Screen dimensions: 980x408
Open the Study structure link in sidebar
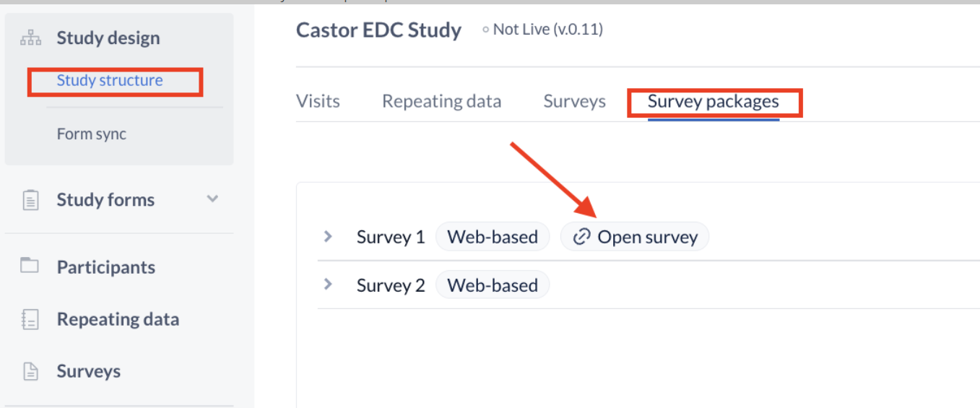coord(110,80)
